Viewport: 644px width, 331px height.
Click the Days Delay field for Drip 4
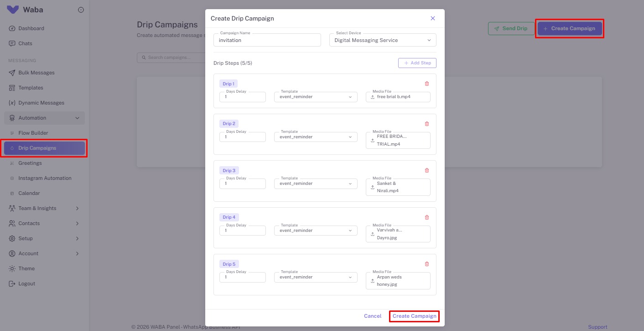tap(242, 230)
